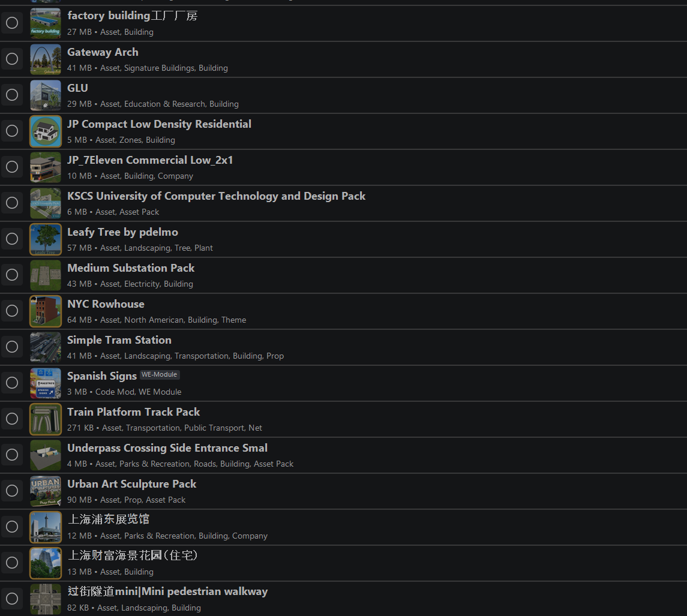Open the 'Leafy Tree by pdelmo' title
The height and width of the screenshot is (616, 687).
coord(122,232)
